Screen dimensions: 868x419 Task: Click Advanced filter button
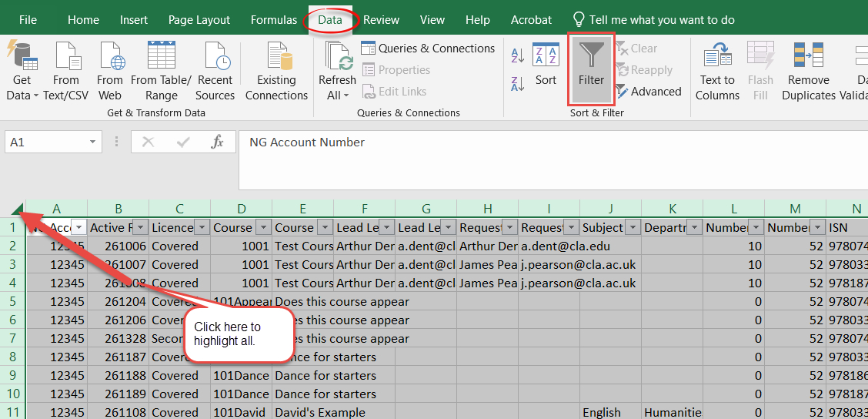pos(648,92)
